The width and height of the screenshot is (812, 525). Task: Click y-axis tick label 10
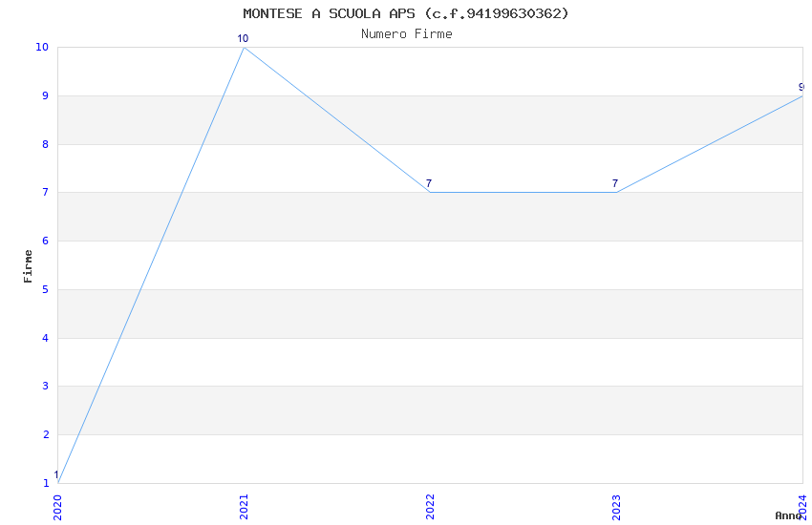[42, 48]
